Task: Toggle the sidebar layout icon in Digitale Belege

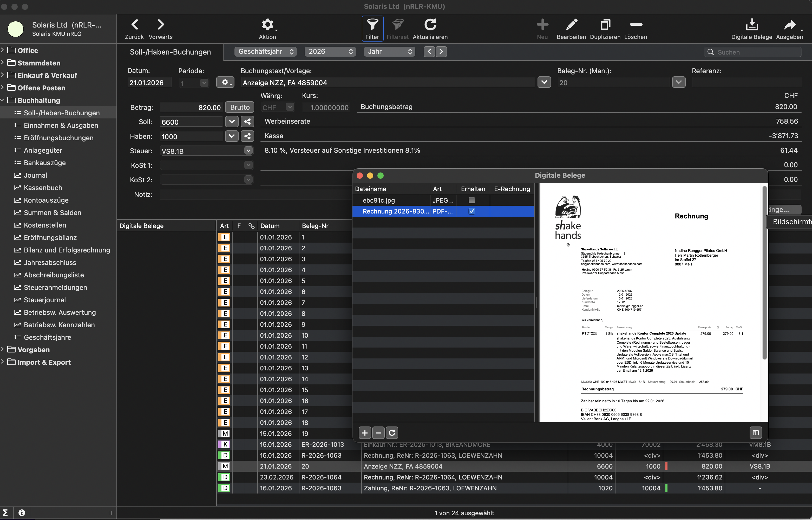Action: click(756, 432)
